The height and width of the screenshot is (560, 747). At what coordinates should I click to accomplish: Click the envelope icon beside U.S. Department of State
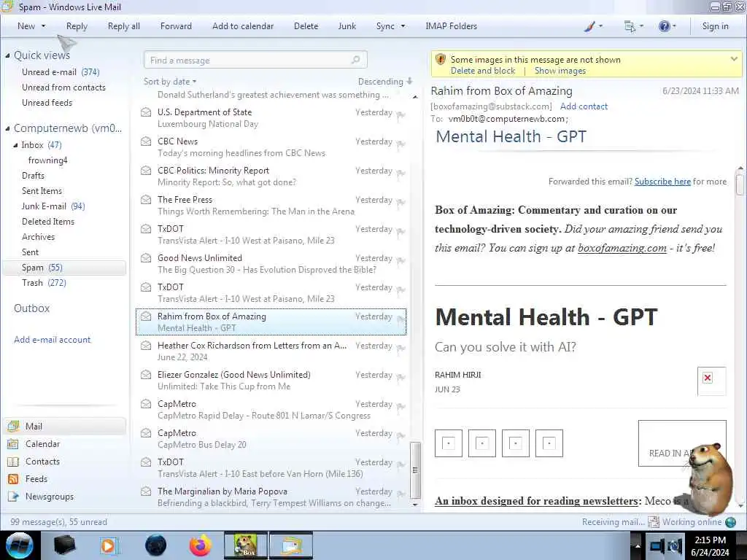146,112
